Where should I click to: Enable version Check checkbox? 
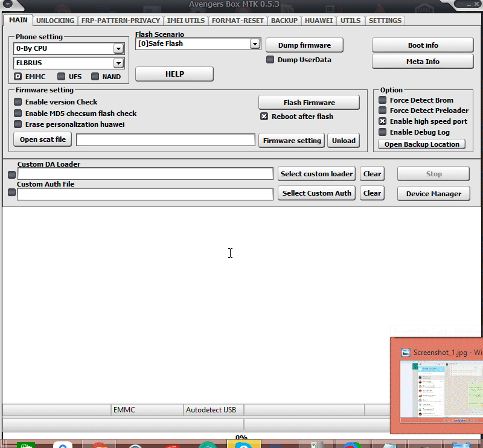coord(18,101)
